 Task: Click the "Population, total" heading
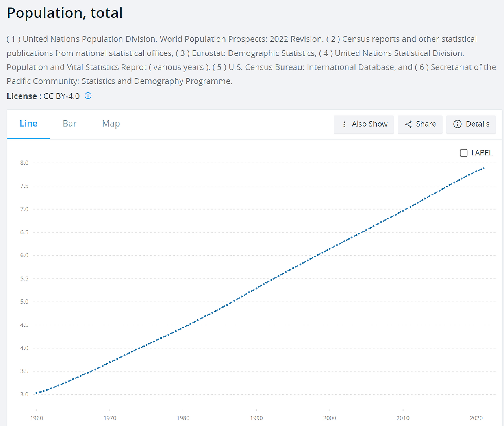click(65, 13)
